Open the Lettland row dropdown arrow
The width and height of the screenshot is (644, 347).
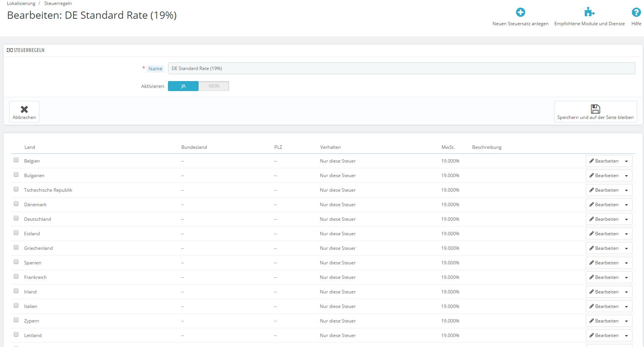(x=626, y=336)
